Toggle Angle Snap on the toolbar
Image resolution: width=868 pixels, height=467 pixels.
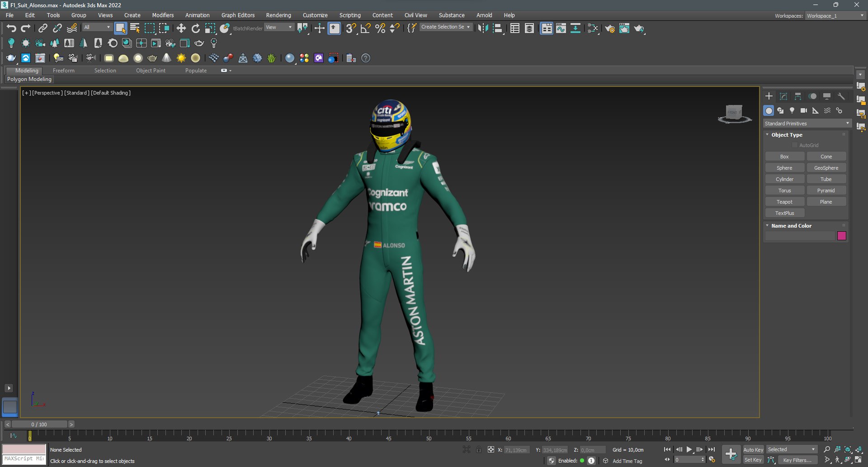tap(365, 29)
